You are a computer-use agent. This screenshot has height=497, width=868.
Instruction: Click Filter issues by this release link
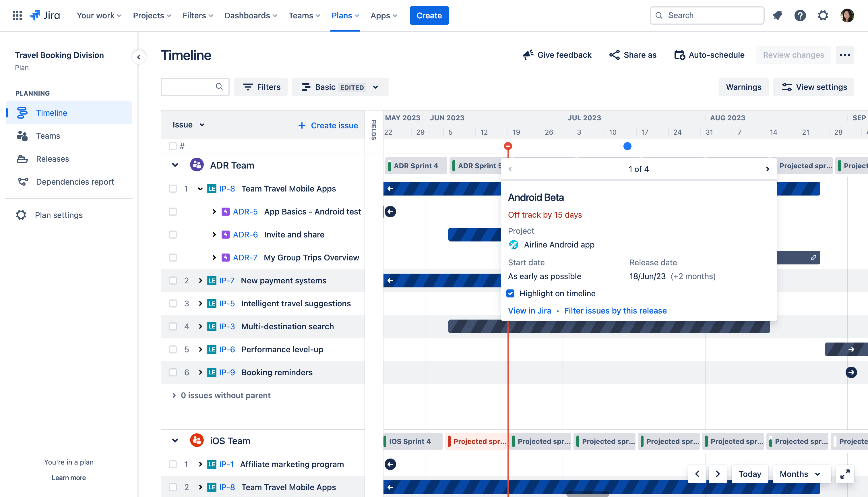(x=615, y=311)
